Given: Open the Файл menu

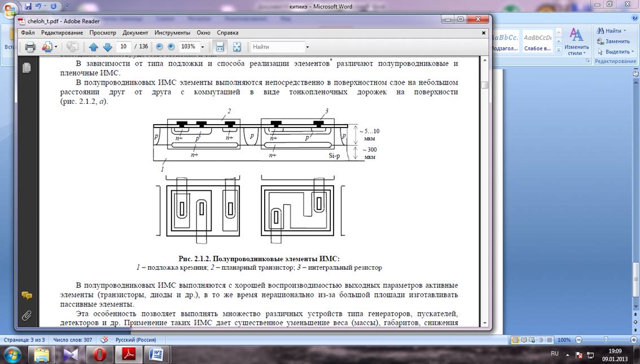Looking at the screenshot, I should click(28, 33).
